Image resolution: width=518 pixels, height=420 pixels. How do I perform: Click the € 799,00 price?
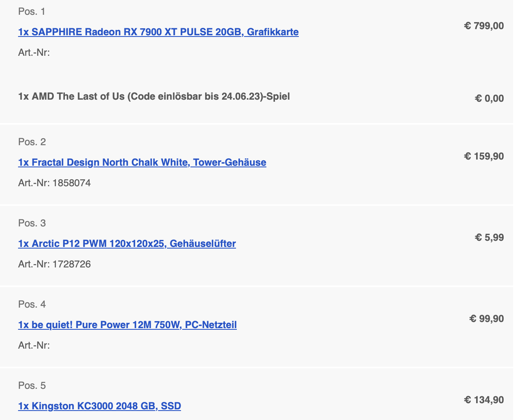pyautogui.click(x=484, y=26)
